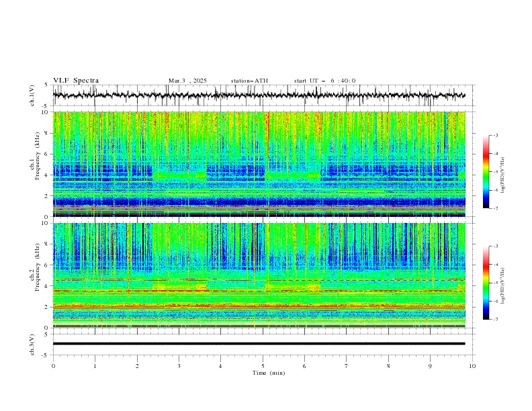The width and height of the screenshot is (532, 411).
Task: Click the ch.1 waveform trace panel
Action: click(263, 95)
